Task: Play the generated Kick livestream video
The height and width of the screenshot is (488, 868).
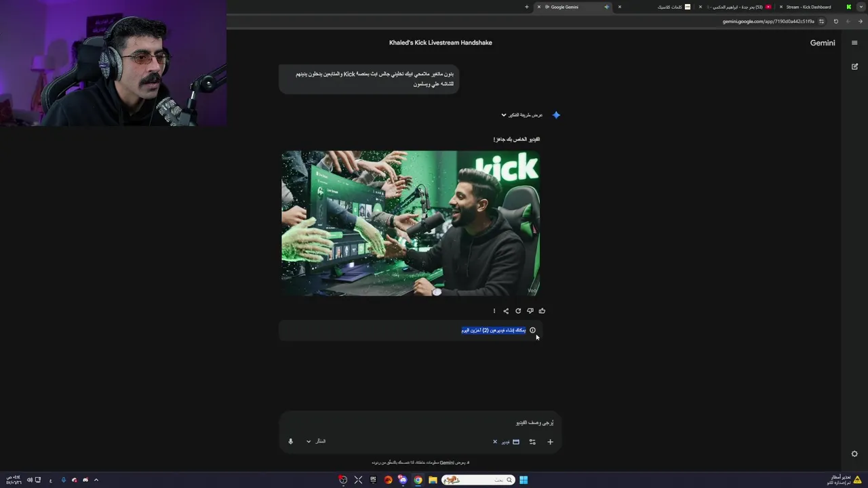Action: click(411, 223)
